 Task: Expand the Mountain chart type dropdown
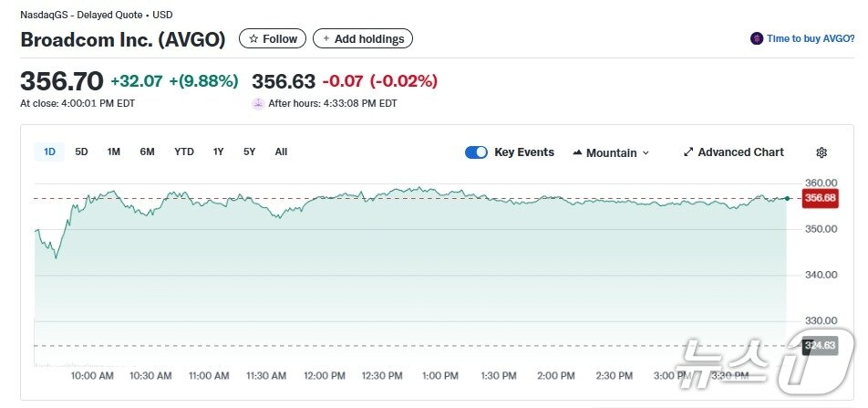(x=646, y=153)
